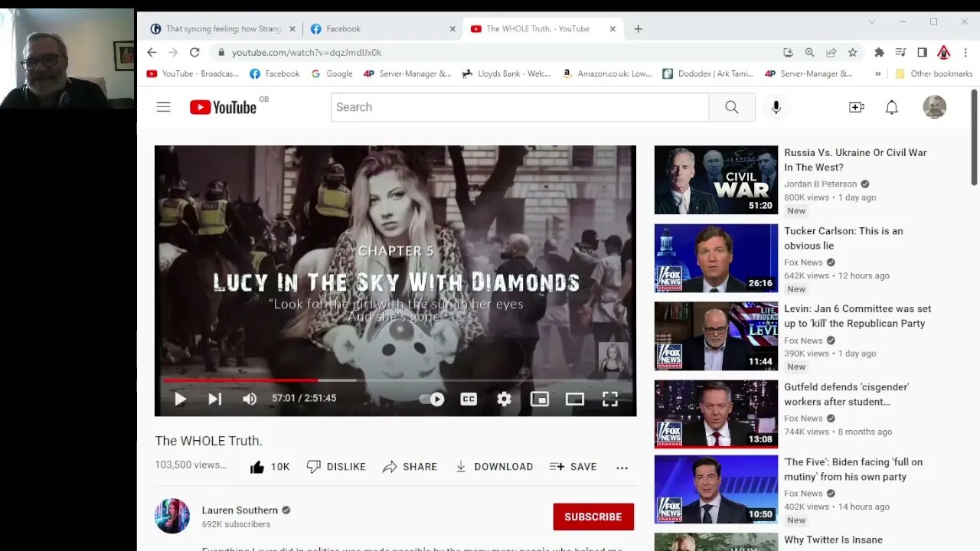Open Other bookmarks folder
Screen dimensions: 980x551
[933, 73]
